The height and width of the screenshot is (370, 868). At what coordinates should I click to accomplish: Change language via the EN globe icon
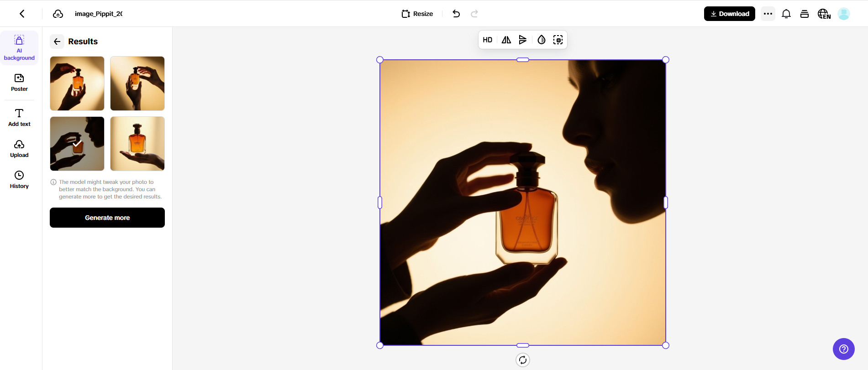point(824,14)
